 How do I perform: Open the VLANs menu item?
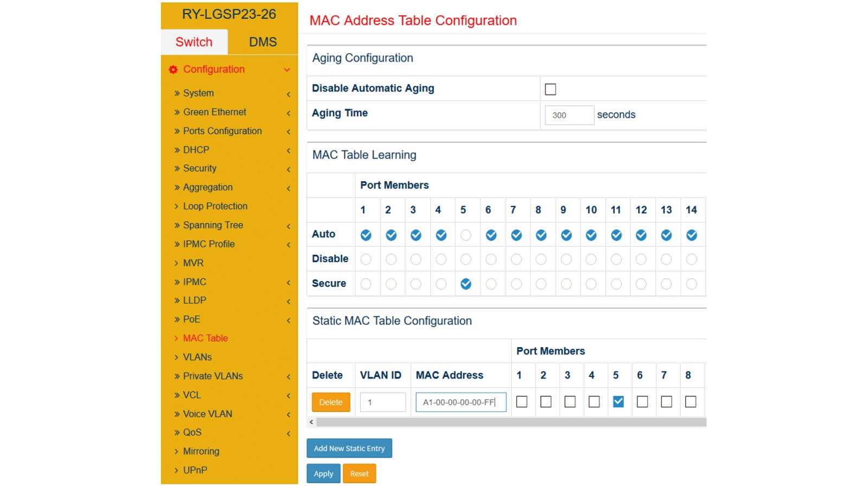(x=197, y=357)
